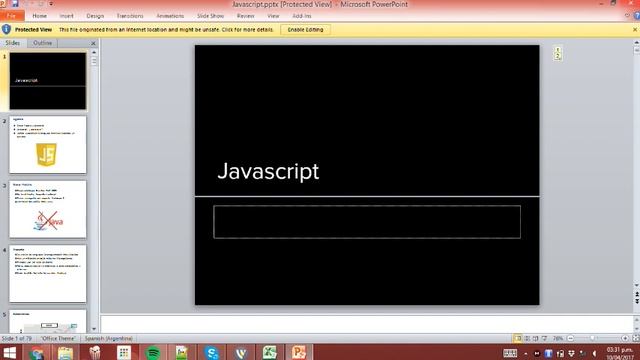Open the File tab

[11, 16]
